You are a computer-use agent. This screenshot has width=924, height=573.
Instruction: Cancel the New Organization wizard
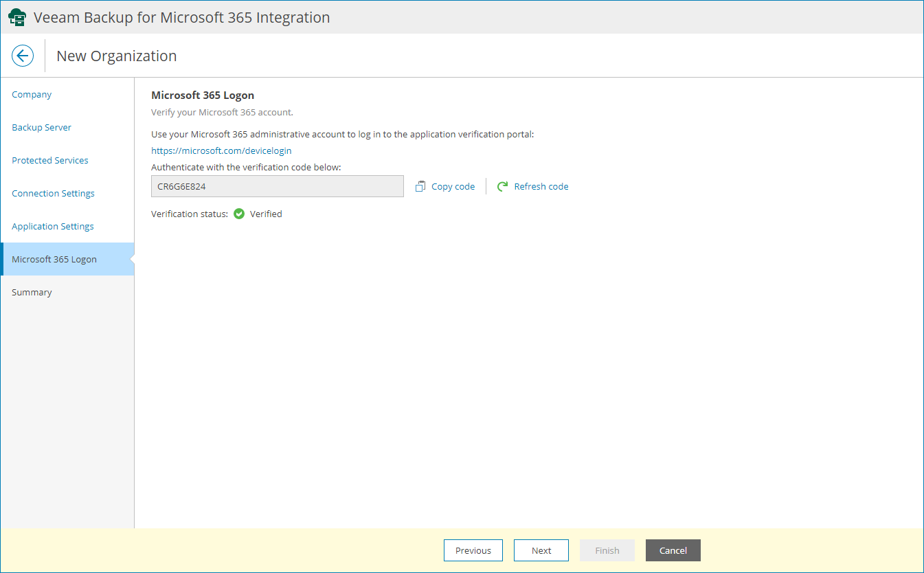[673, 550]
